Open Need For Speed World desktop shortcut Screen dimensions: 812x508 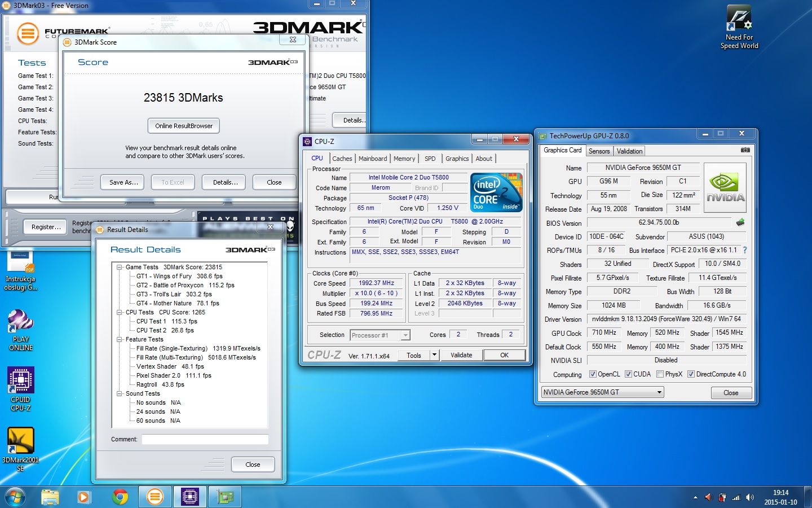[x=739, y=27]
